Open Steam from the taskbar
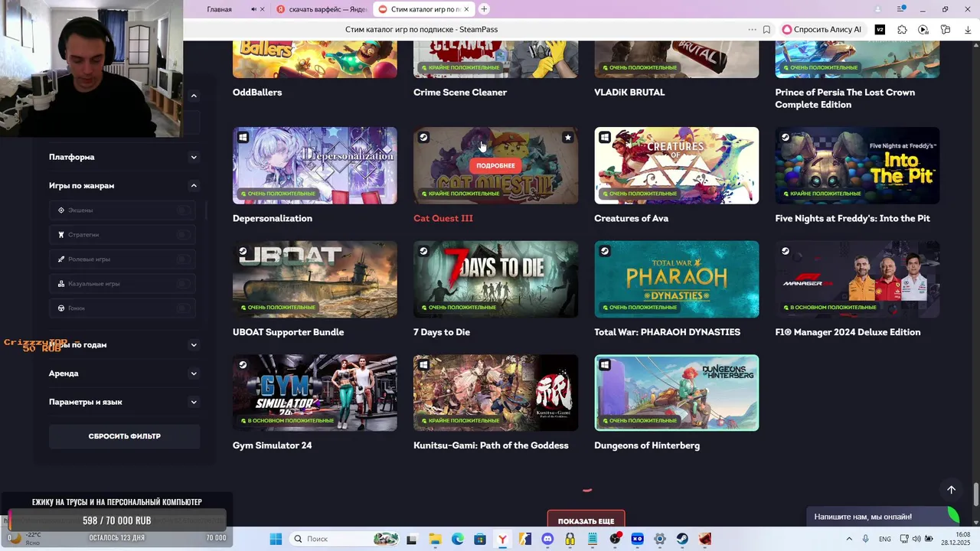The width and height of the screenshot is (980, 551). pos(682,539)
